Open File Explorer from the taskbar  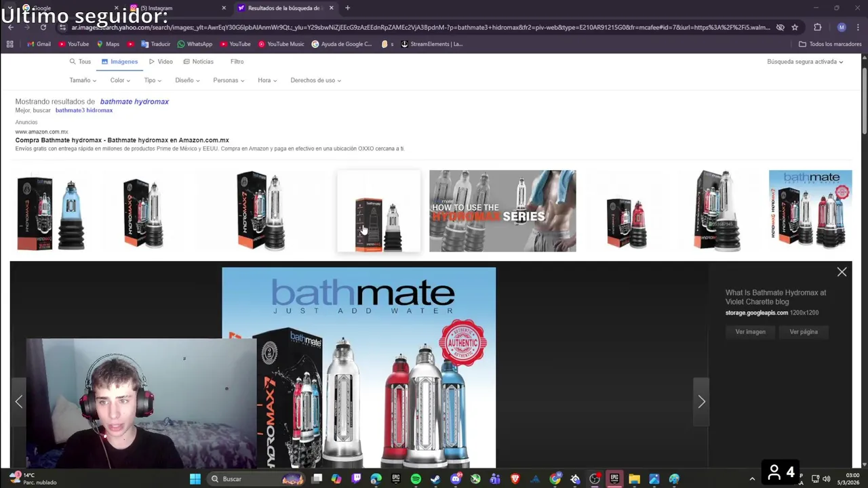pyautogui.click(x=634, y=479)
